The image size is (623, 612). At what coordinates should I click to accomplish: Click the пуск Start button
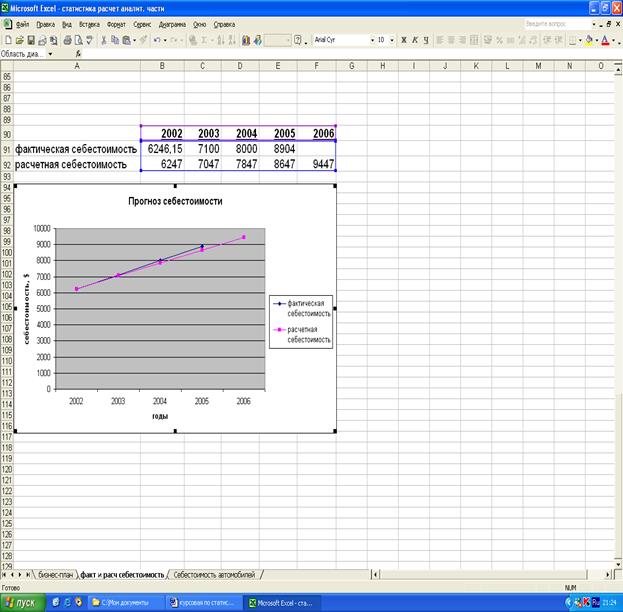pos(20,603)
